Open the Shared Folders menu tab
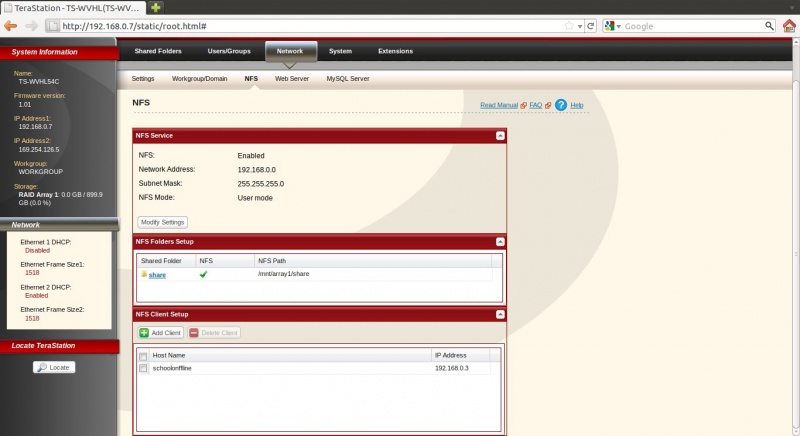The height and width of the screenshot is (436, 800). pos(158,51)
